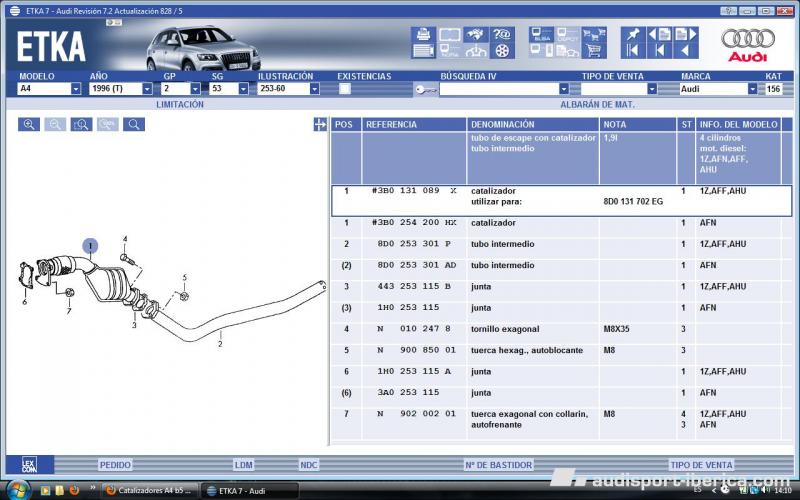Click the dashboard gauge icon
This screenshot has width=800, height=500.
click(x=476, y=51)
